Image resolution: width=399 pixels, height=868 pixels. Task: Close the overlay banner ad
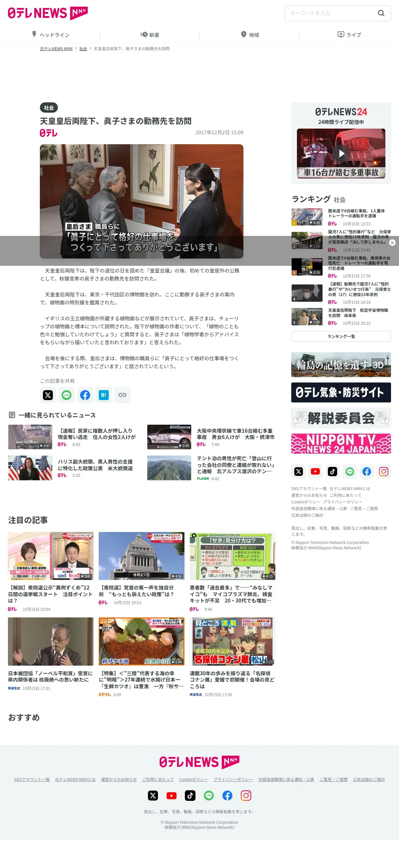[392, 243]
